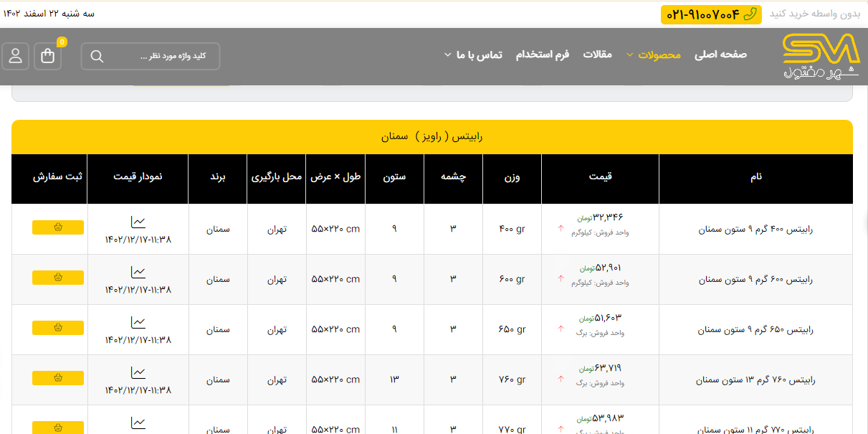Screen dimensions: 868x434
Task: Open product link رابیتس 400 گرم 9 ستون سمنان
Action: point(755,230)
